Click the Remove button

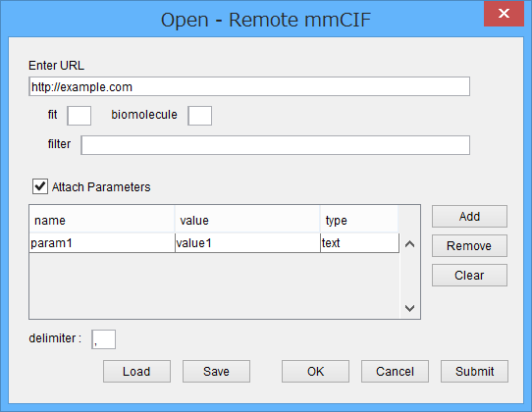point(469,246)
